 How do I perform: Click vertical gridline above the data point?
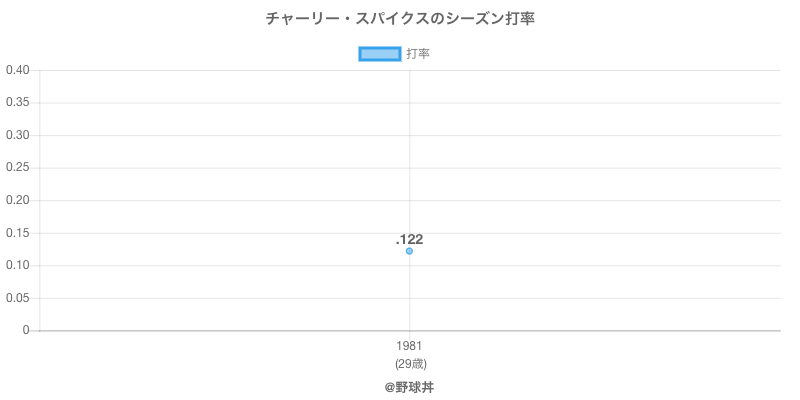coord(409,150)
